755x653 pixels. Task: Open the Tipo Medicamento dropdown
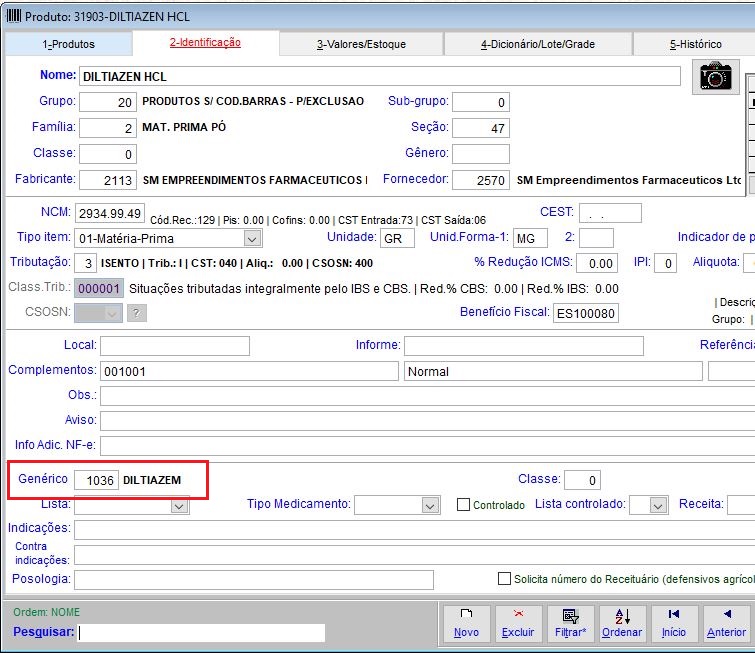[x=430, y=506]
